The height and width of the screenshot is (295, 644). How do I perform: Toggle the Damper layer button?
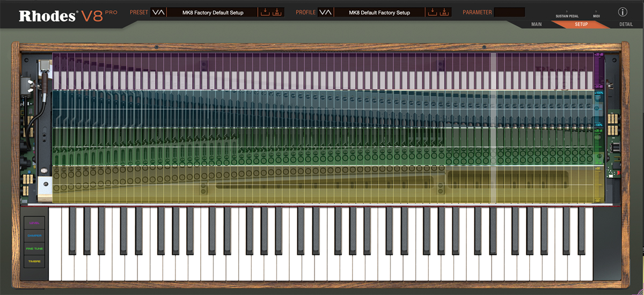pyautogui.click(x=34, y=235)
